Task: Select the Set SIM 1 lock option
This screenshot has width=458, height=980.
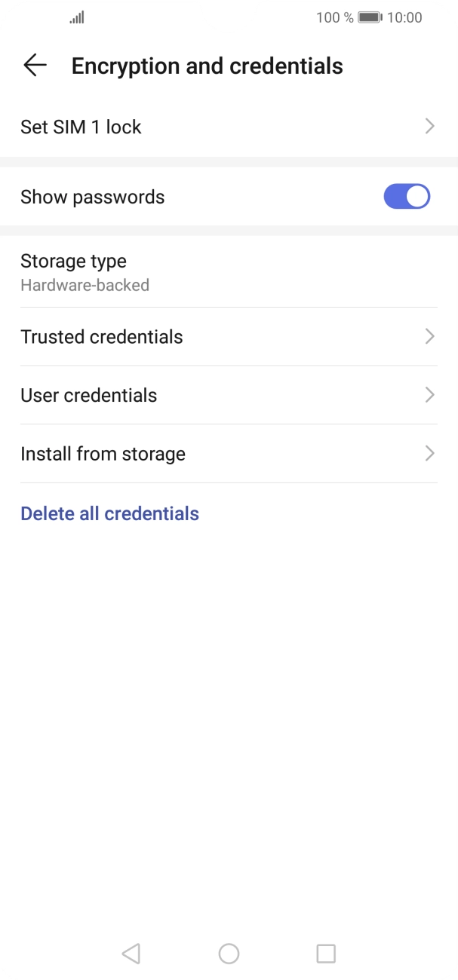Action: 81,127
